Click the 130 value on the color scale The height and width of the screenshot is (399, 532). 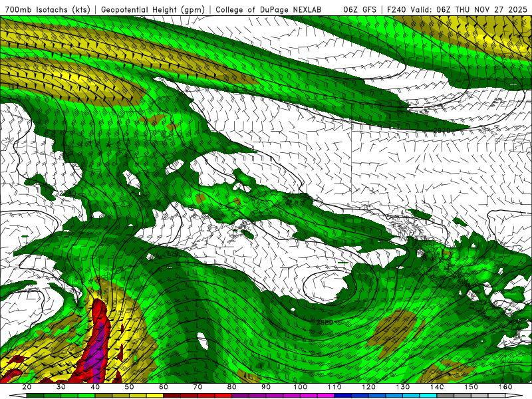403,387
